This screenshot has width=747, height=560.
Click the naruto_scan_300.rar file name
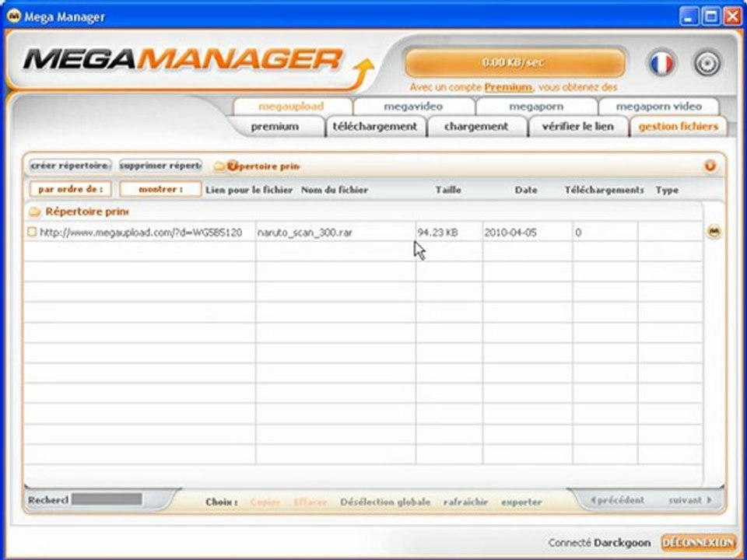[304, 233]
